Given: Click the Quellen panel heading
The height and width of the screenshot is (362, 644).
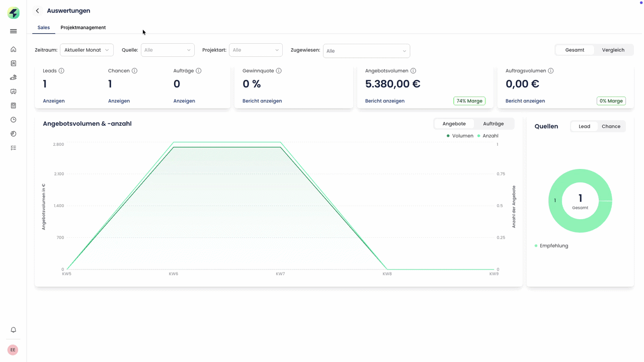Looking at the screenshot, I should [x=546, y=127].
